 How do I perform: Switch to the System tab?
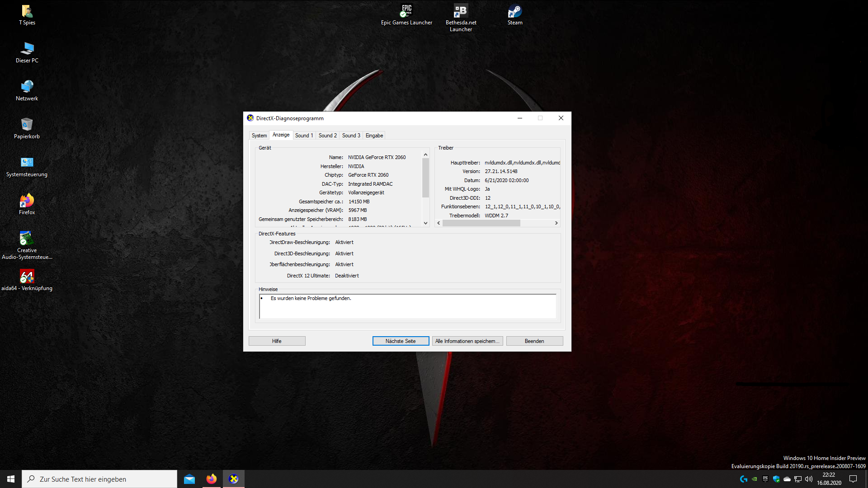click(259, 136)
